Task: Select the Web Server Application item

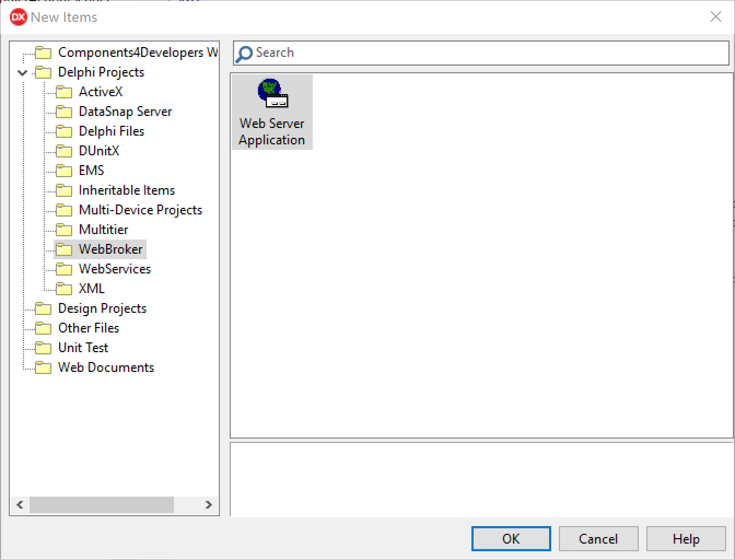Action: pos(272,112)
